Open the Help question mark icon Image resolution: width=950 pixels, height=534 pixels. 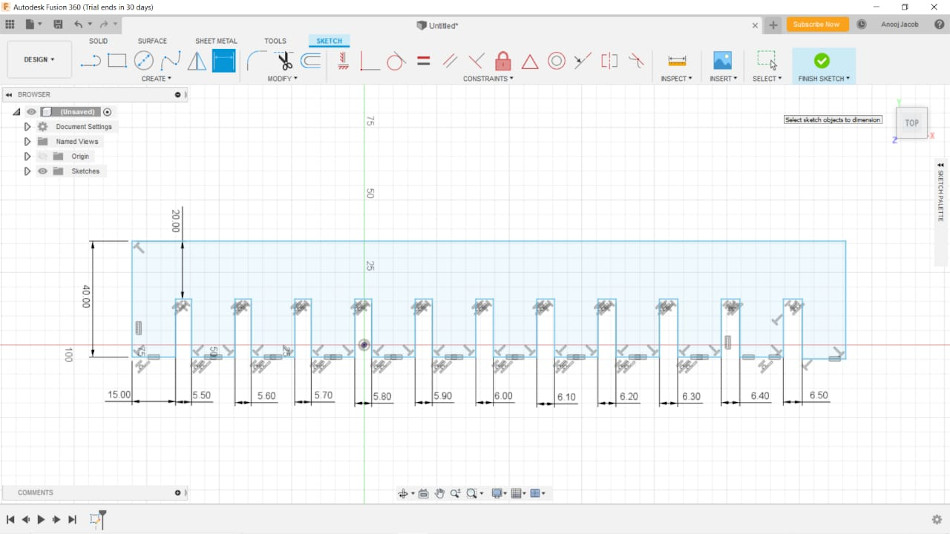(x=939, y=24)
